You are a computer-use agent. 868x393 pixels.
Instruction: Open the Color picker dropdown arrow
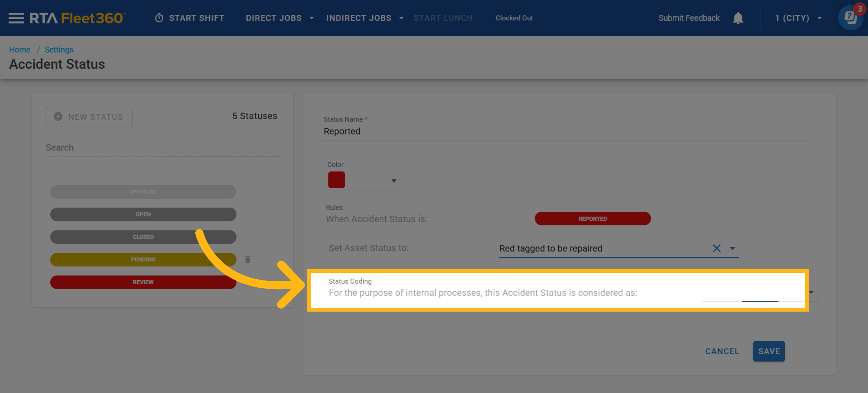(x=394, y=181)
